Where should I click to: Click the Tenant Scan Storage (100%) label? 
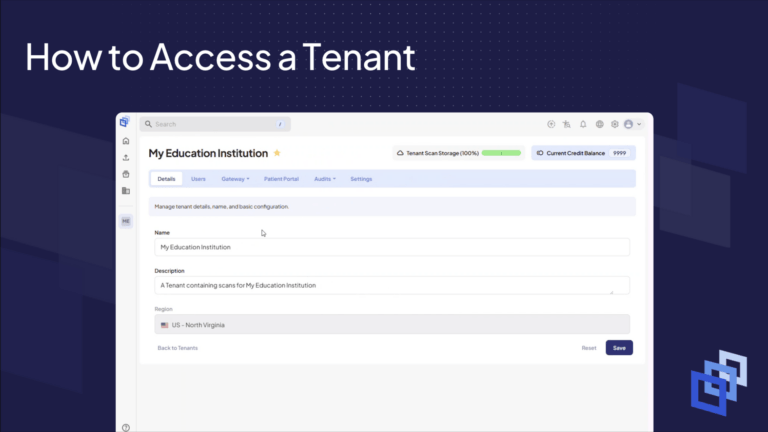click(x=442, y=153)
